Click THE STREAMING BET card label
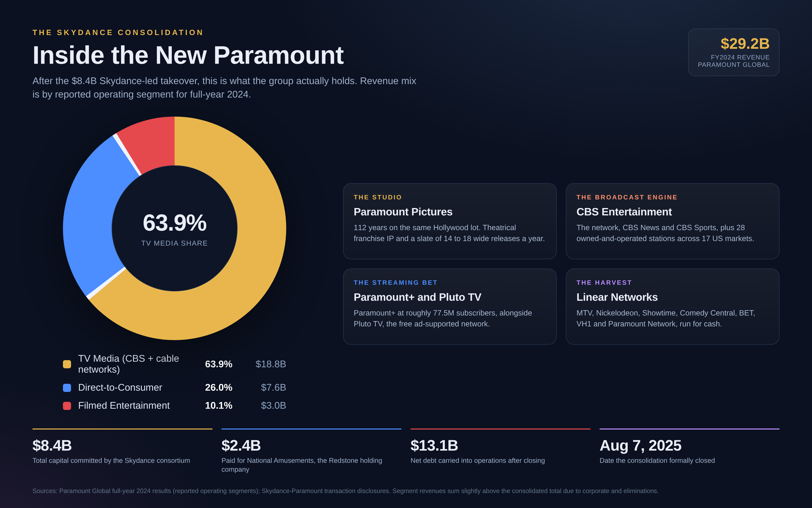 396,282
